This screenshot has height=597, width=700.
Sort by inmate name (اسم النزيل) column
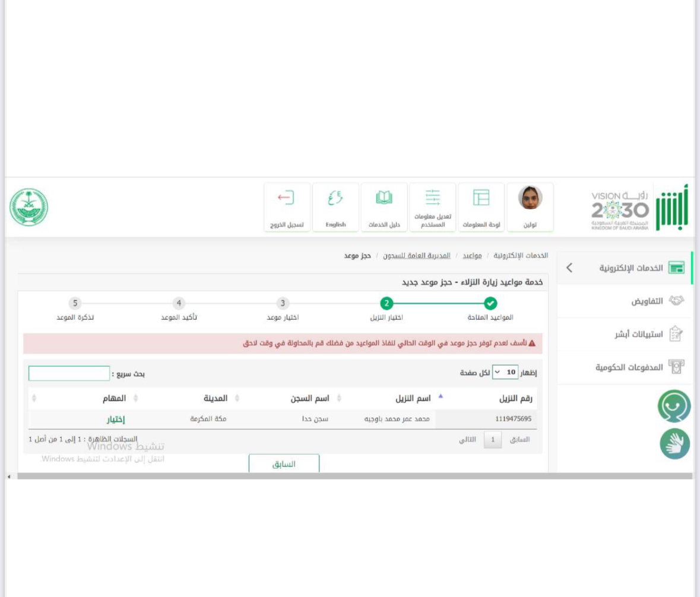pyautogui.click(x=404, y=398)
